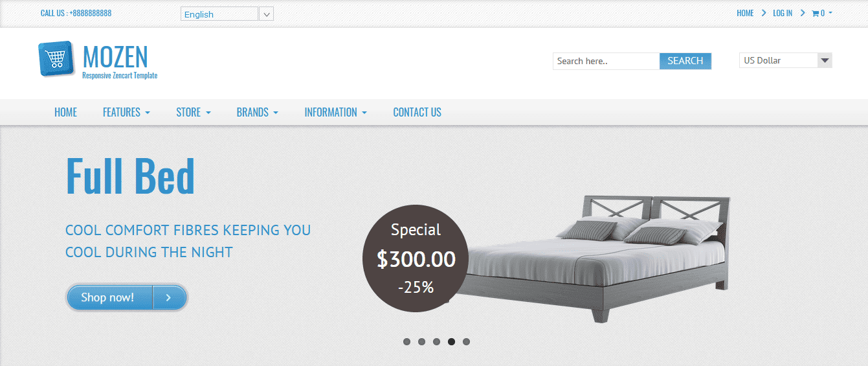The image size is (868, 366).
Task: Select the second slider dot
Action: click(x=421, y=341)
